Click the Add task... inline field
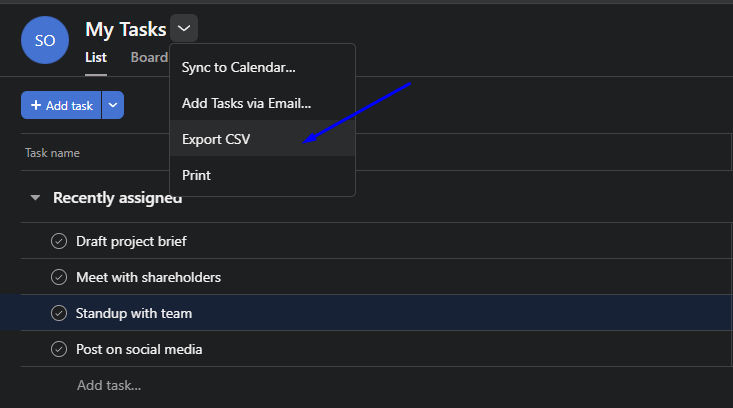 109,385
